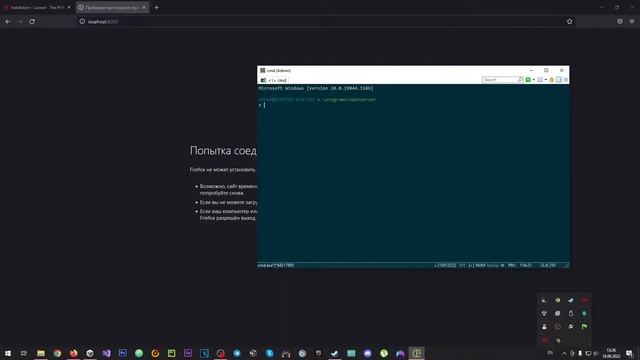Collapse the hidden tray icons chevron
The image size is (640, 360).
tap(564, 353)
